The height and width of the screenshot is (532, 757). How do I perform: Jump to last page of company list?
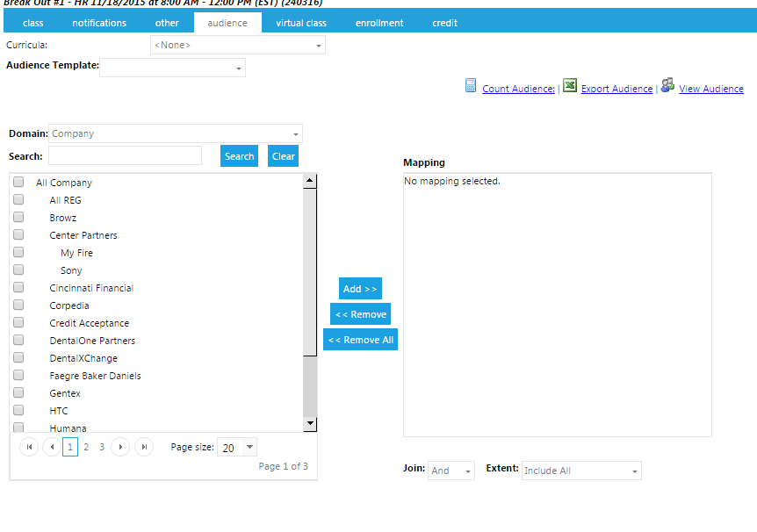tap(144, 447)
